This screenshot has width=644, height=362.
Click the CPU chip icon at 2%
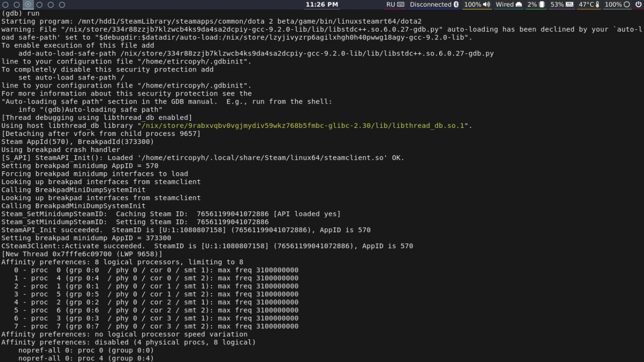542,5
